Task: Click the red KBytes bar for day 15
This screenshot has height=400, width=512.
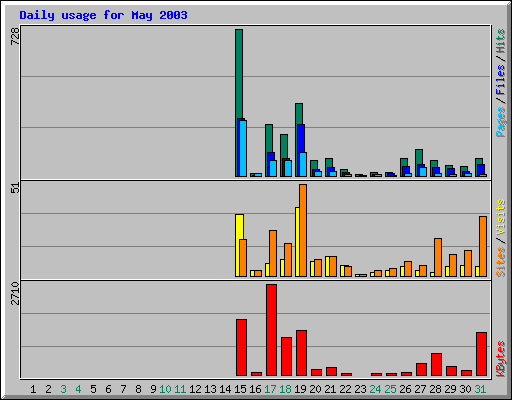Action: coord(241,347)
